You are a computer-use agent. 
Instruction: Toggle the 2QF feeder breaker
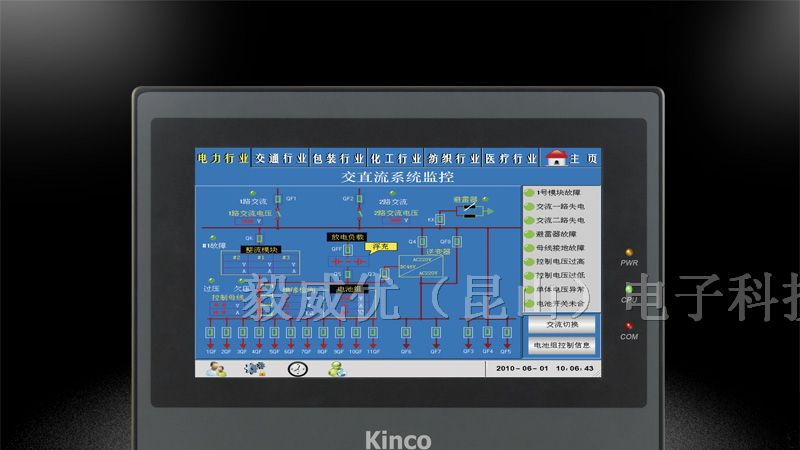(x=227, y=333)
